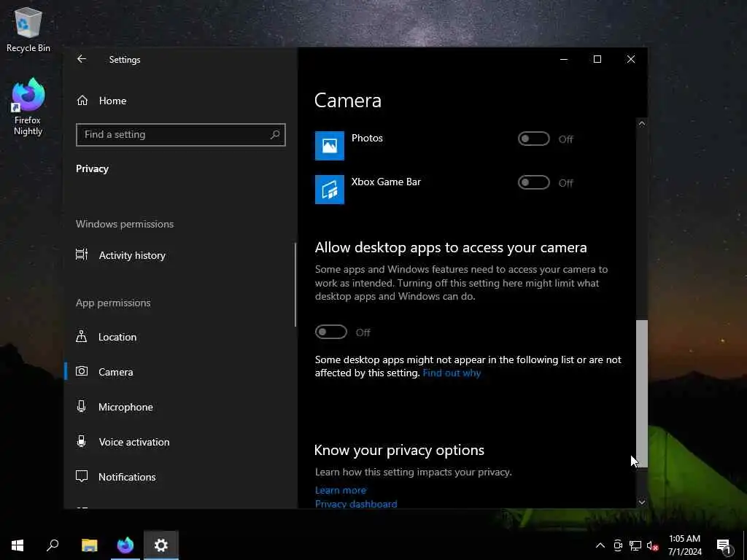Open the Settings Home page
The image size is (747, 560).
coord(112,101)
